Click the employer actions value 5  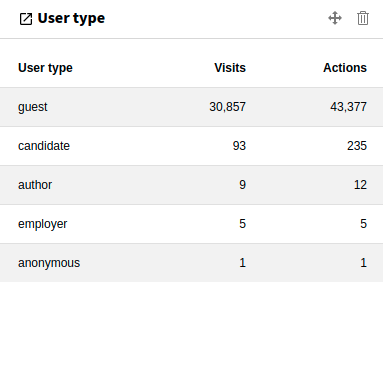[364, 224]
